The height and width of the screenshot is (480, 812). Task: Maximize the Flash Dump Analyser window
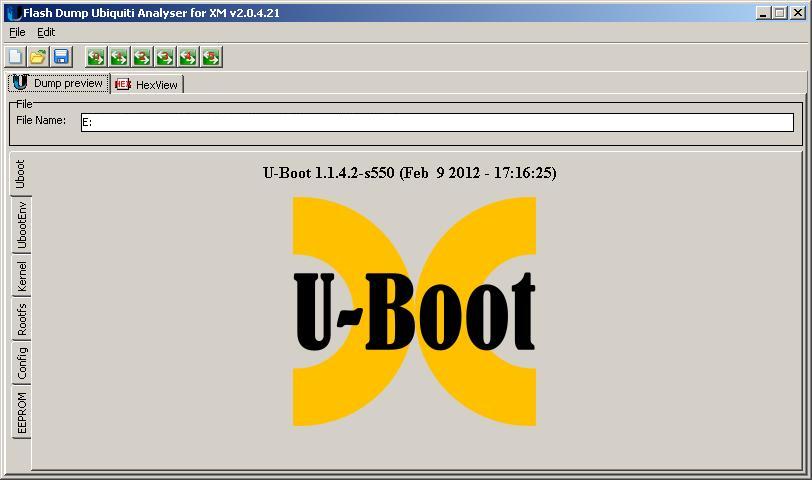779,13
